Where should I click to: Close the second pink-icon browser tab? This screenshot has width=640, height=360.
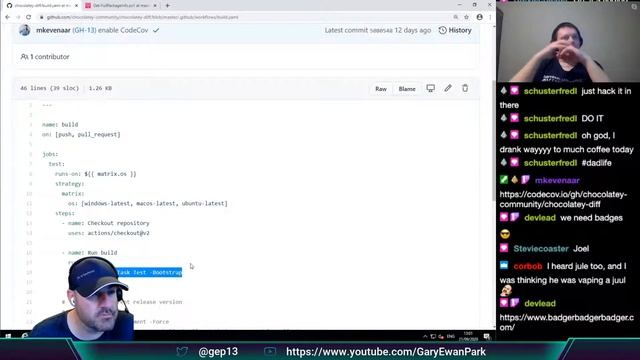[x=155, y=6]
